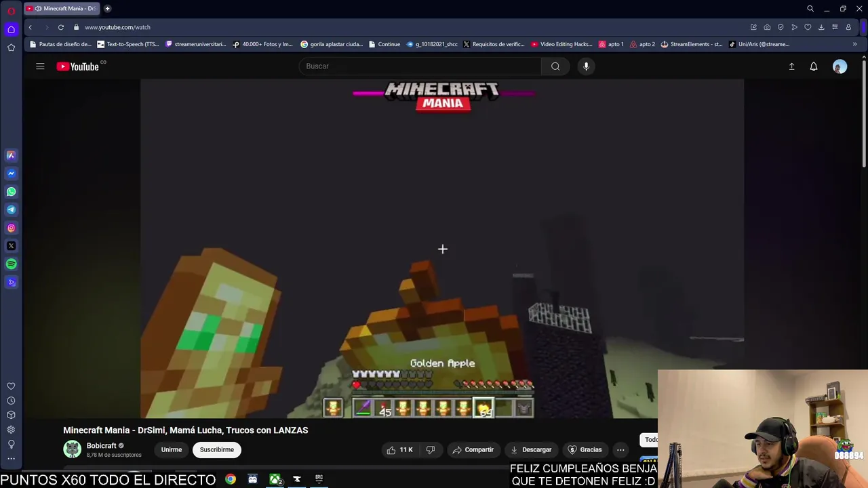
Task: Click the Suscribirme subscribe button
Action: tap(216, 449)
